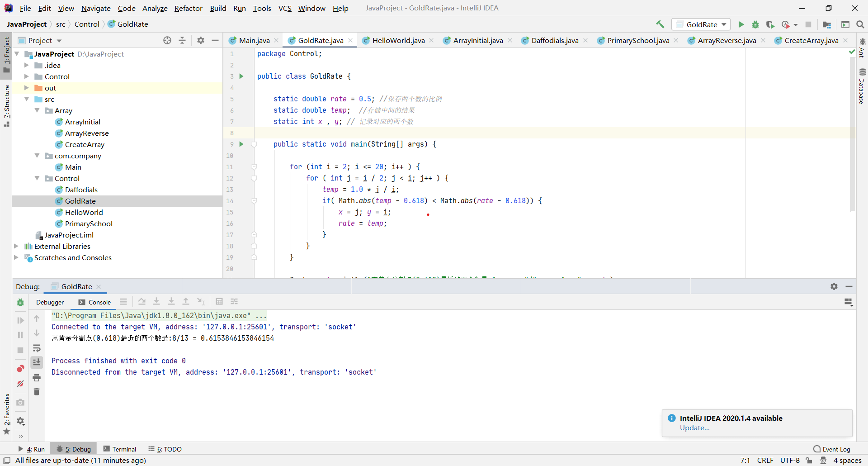Click Up the stack trace arrow
This screenshot has width=868, height=466.
click(x=37, y=319)
